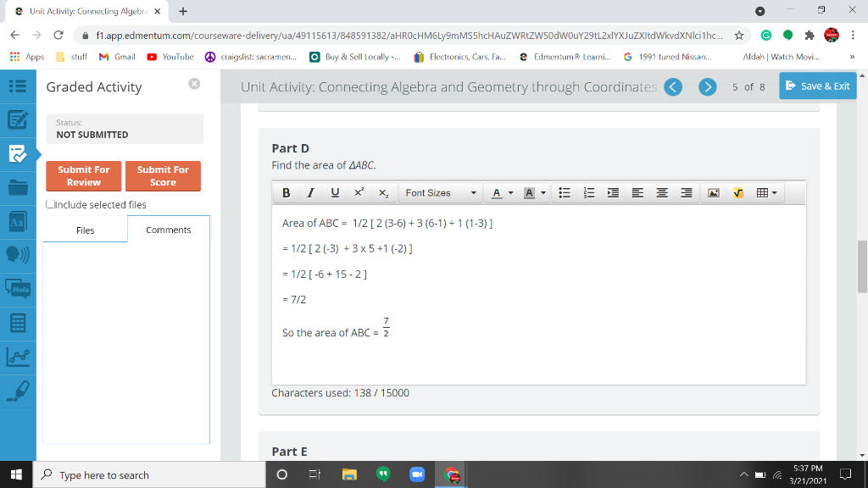The width and height of the screenshot is (868, 488).
Task: Apply bold formatting in the editor
Action: click(x=286, y=192)
